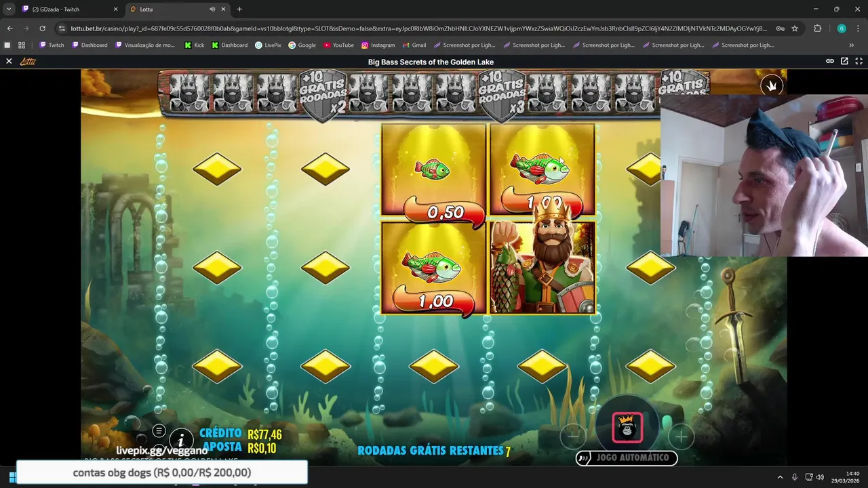This screenshot has height=488, width=868.
Task: Open the volume tray icon
Action: click(820, 477)
